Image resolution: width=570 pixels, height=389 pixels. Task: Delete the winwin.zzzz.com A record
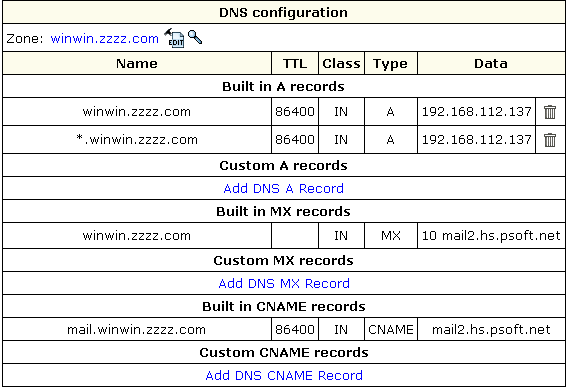[550, 112]
